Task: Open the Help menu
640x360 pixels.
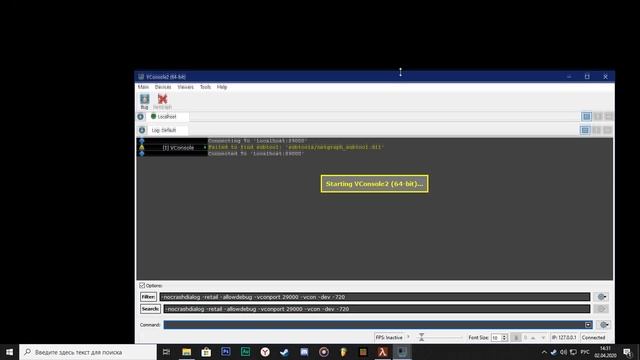Action: click(222, 87)
